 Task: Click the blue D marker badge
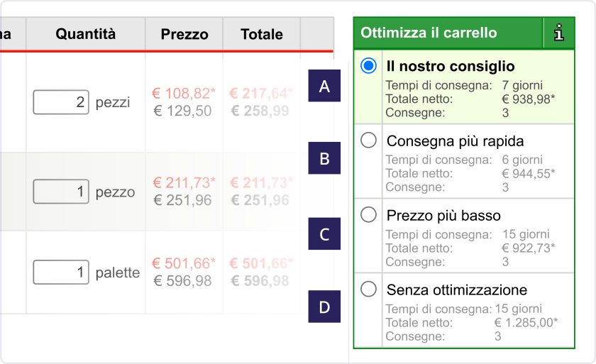(x=324, y=307)
